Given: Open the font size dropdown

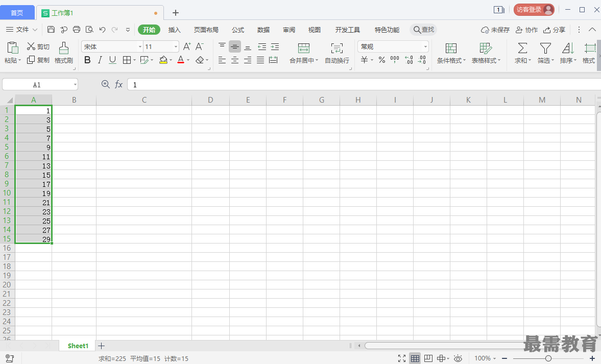Looking at the screenshot, I should (176, 46).
